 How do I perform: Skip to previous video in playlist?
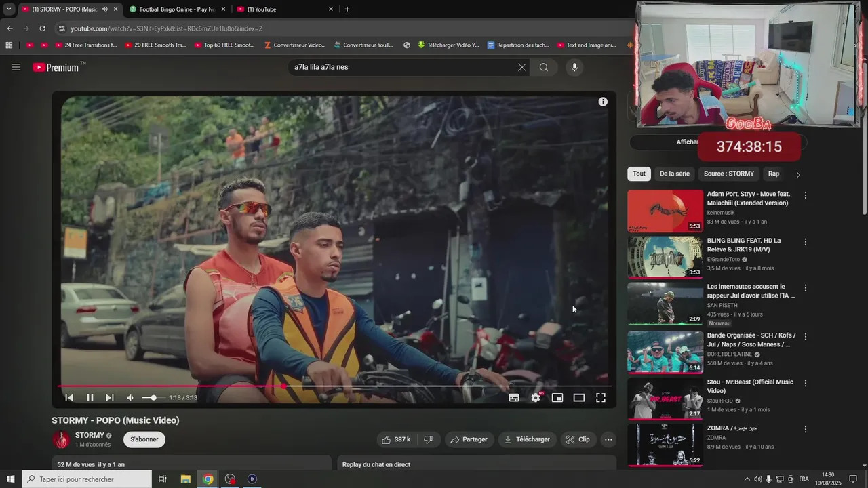[x=69, y=398]
